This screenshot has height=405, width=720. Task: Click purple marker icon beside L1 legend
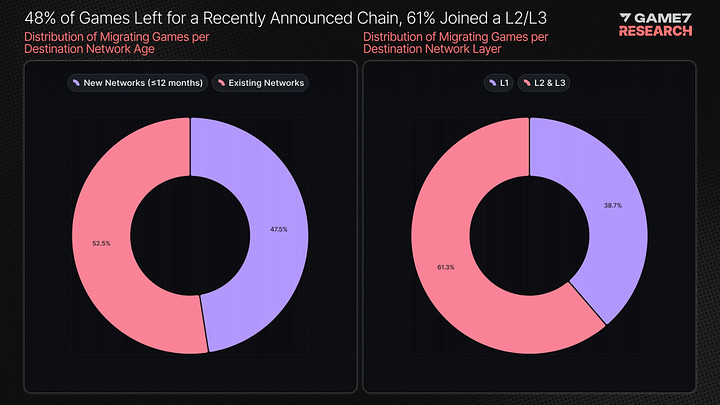tap(491, 82)
